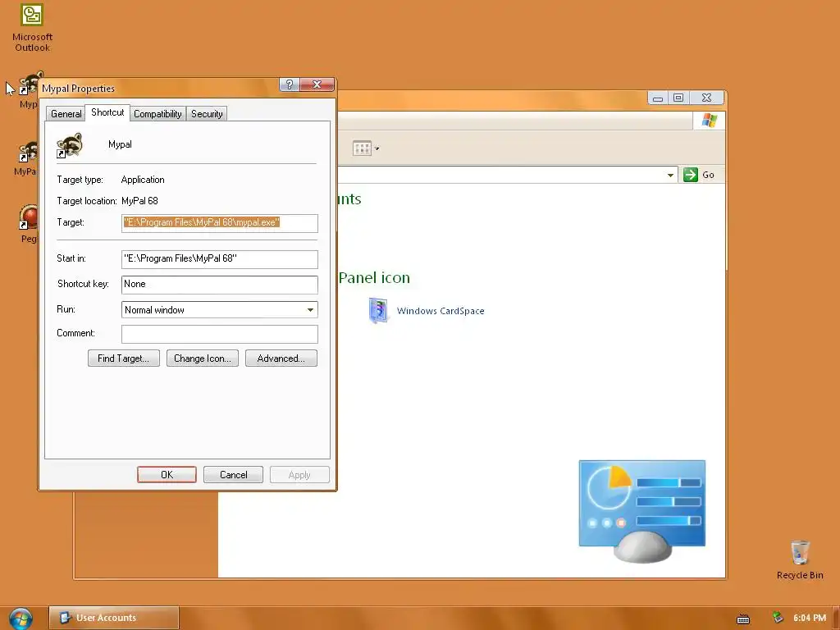Click the on-screen keyboard tray icon
Viewport: 840px width, 630px height.
click(743, 619)
